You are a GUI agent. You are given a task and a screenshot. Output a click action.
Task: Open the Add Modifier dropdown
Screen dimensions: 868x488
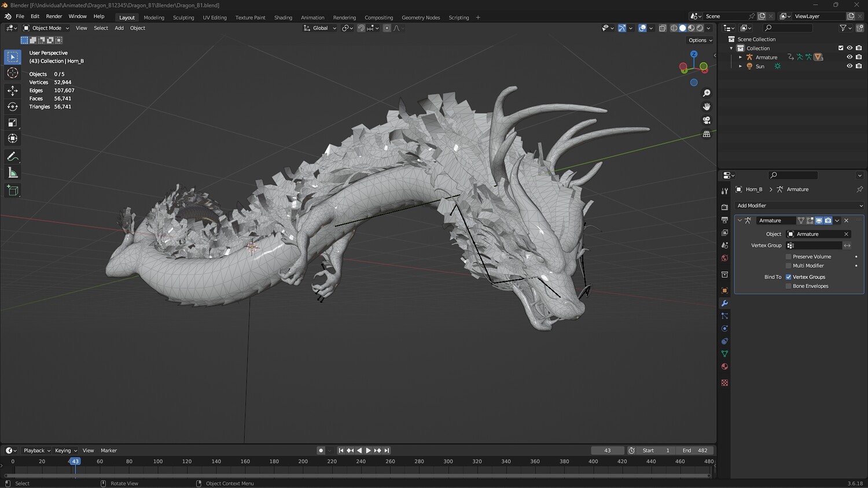[799, 206]
